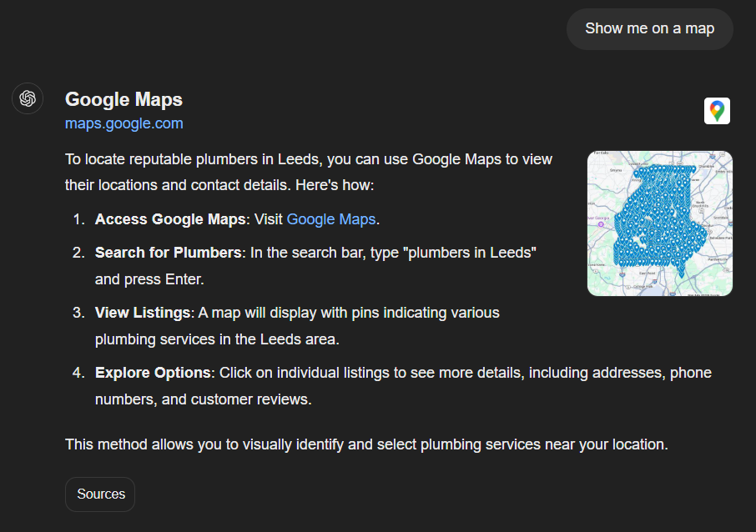
Task: Follow the blue Google Maps link in step 1
Action: point(331,219)
